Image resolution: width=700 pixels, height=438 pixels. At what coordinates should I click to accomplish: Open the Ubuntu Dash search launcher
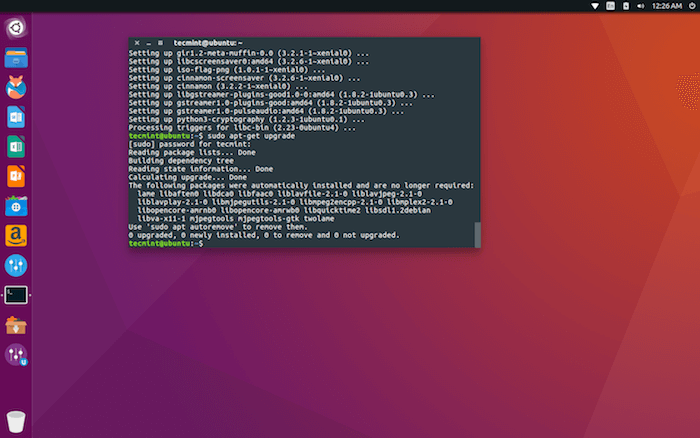16,28
